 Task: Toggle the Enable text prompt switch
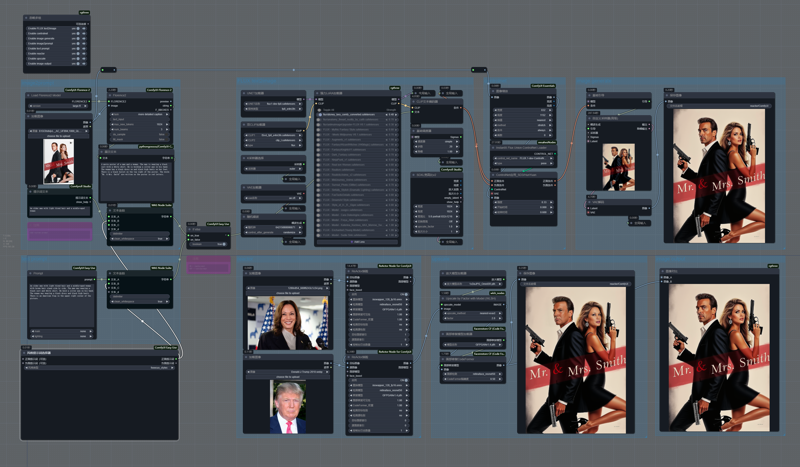78,48
